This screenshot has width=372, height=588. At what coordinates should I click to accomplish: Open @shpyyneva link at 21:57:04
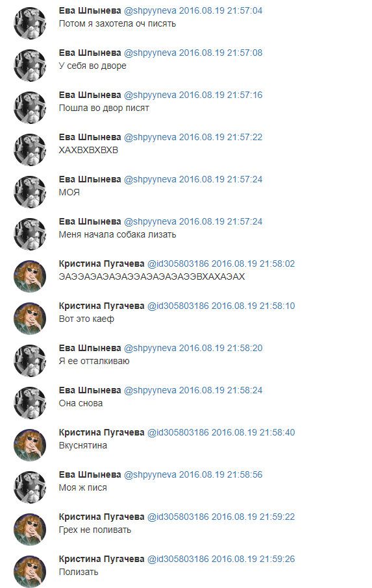[150, 11]
